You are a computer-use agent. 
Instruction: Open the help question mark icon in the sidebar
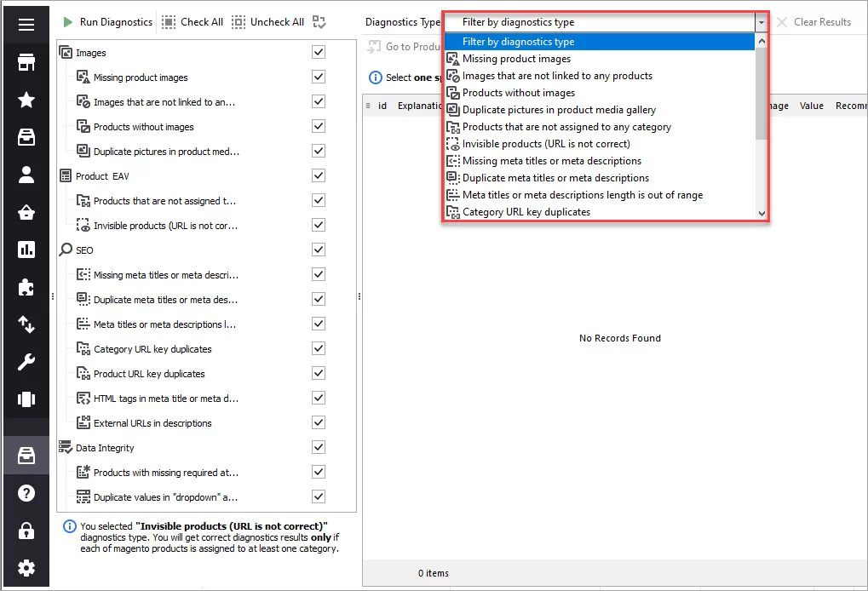tap(26, 493)
